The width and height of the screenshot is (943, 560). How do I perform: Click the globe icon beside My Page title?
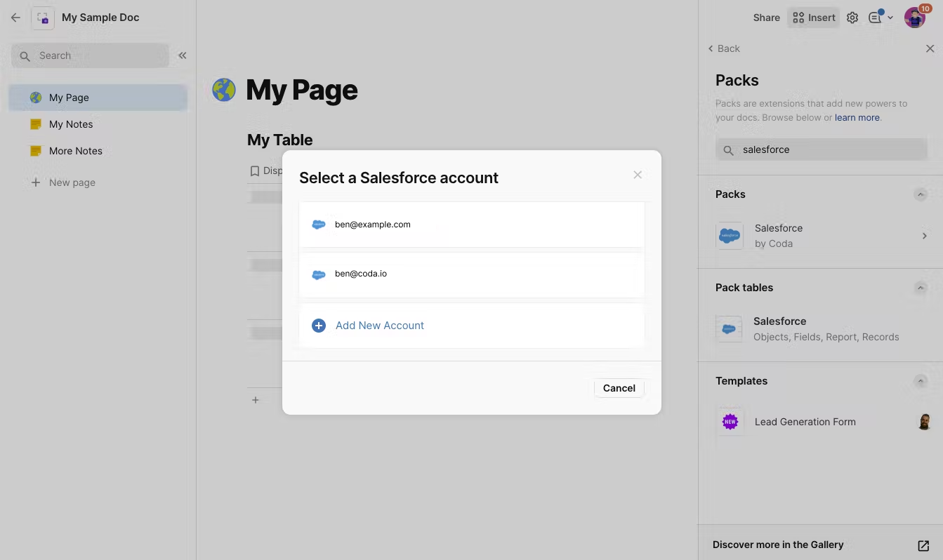pyautogui.click(x=223, y=90)
